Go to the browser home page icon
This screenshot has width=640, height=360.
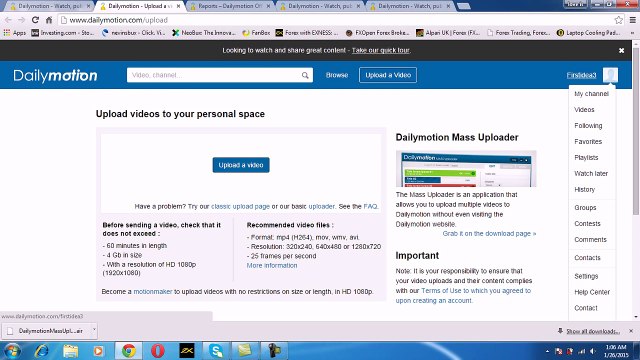coord(49,20)
